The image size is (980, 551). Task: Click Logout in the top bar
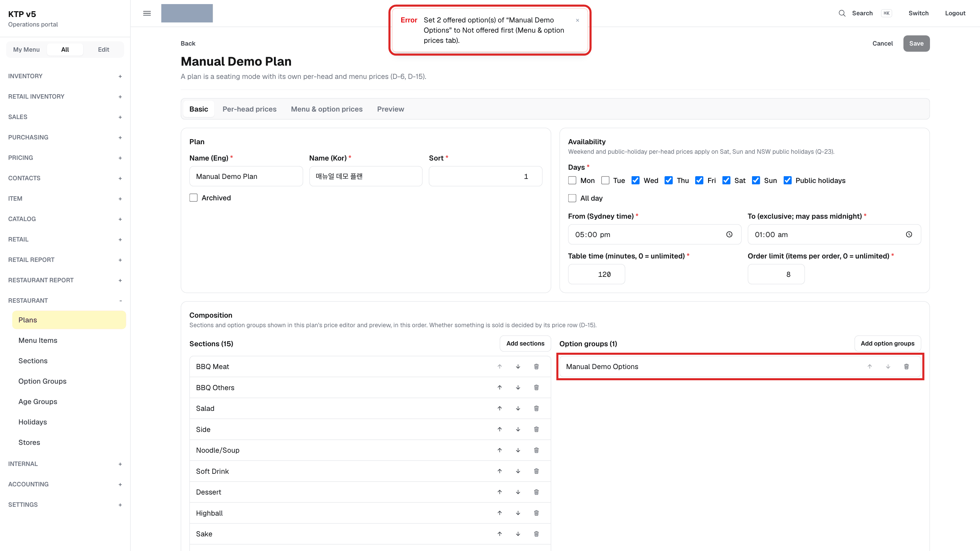955,13
